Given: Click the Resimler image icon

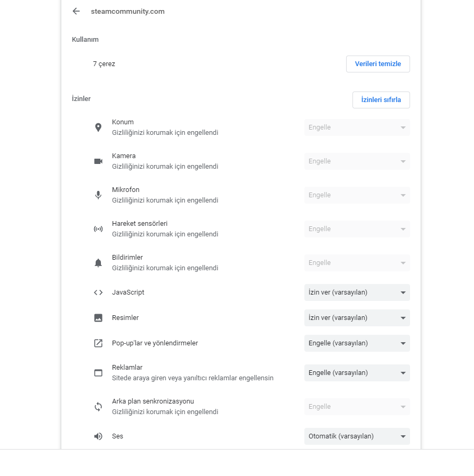Looking at the screenshot, I should (x=98, y=318).
